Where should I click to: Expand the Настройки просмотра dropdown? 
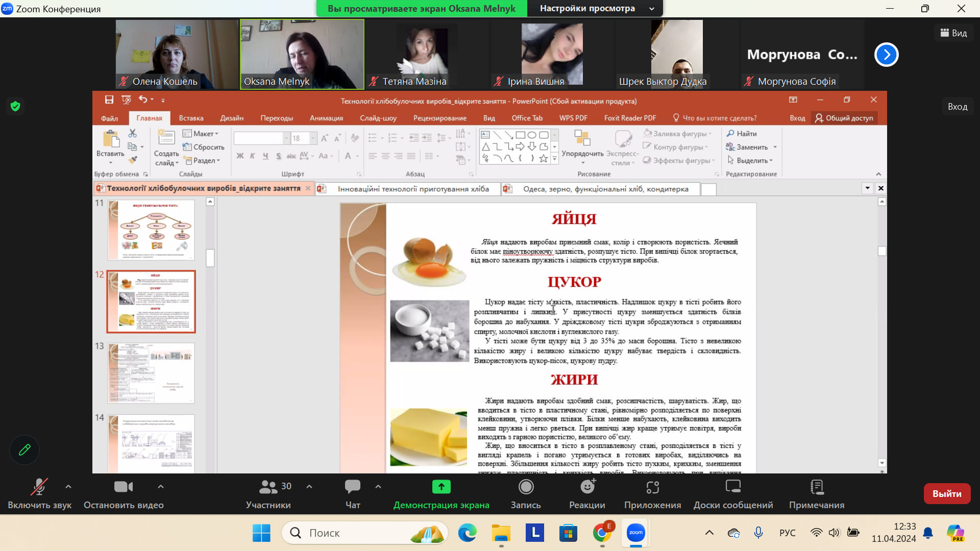[x=595, y=8]
